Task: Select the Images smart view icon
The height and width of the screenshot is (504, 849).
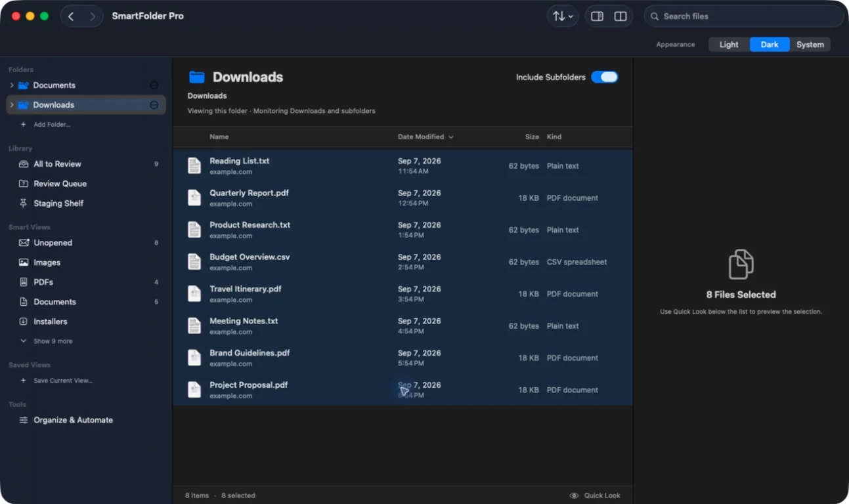Action: [24, 262]
